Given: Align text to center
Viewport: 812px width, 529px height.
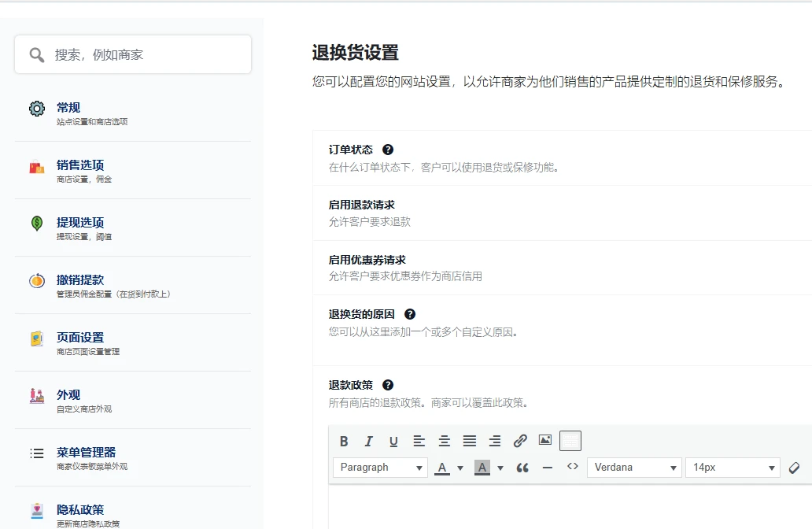Looking at the screenshot, I should coord(443,440).
